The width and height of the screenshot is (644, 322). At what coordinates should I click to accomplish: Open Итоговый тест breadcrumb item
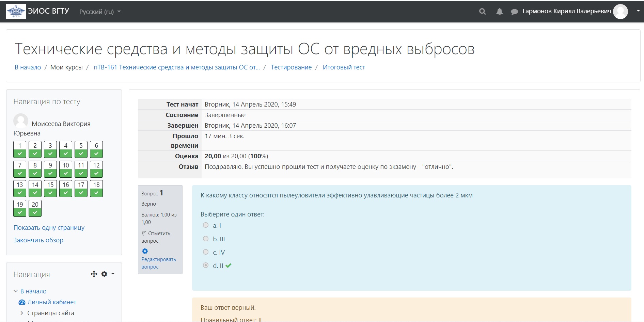tap(344, 67)
